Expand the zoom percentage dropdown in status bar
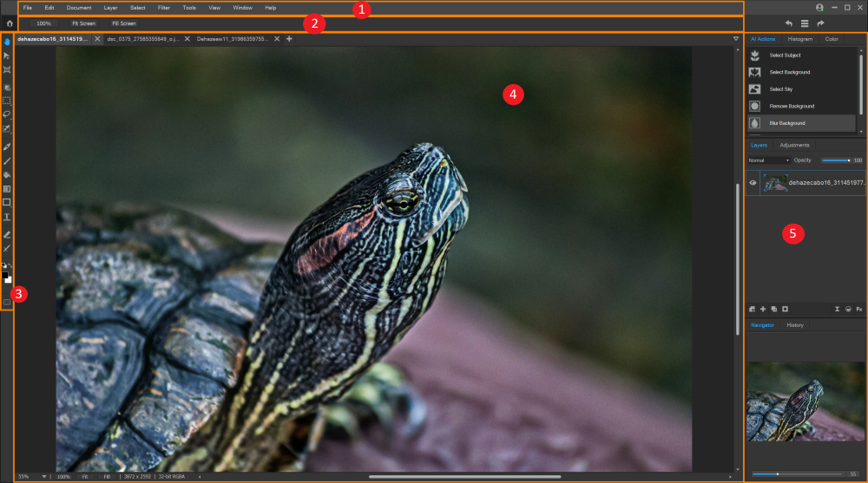 pyautogui.click(x=44, y=476)
